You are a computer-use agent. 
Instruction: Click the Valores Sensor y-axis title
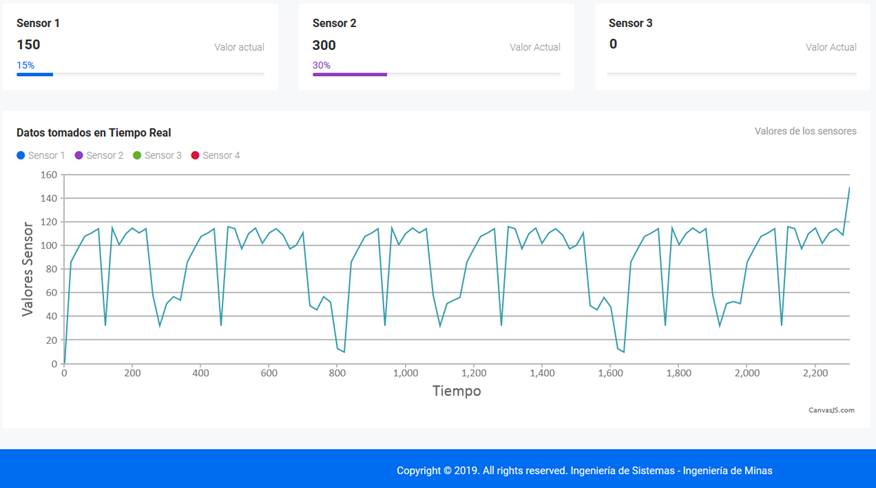tap(28, 269)
